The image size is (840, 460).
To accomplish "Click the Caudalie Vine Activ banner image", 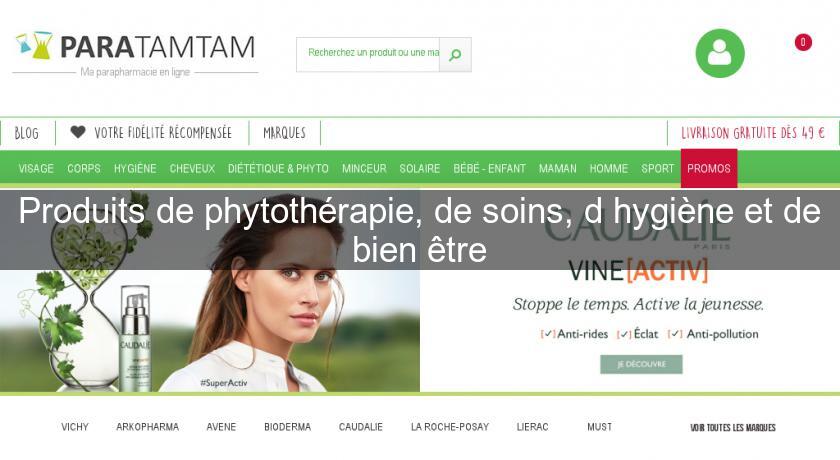I will click(x=420, y=292).
